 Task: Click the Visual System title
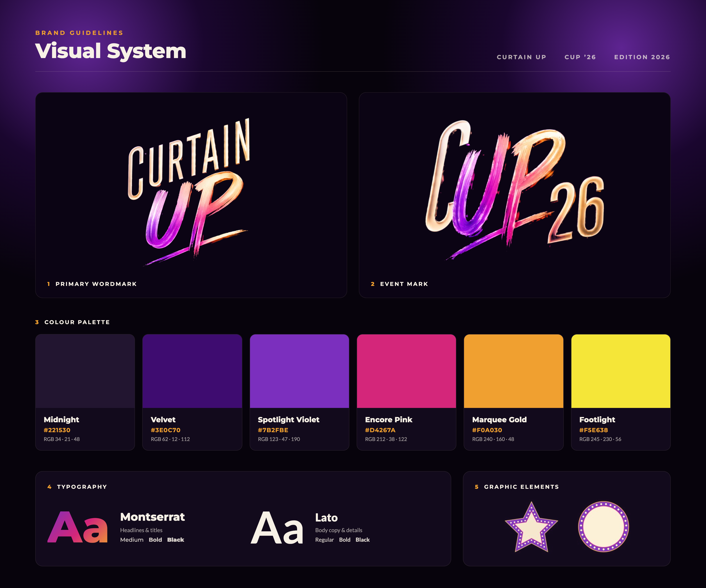pos(111,51)
